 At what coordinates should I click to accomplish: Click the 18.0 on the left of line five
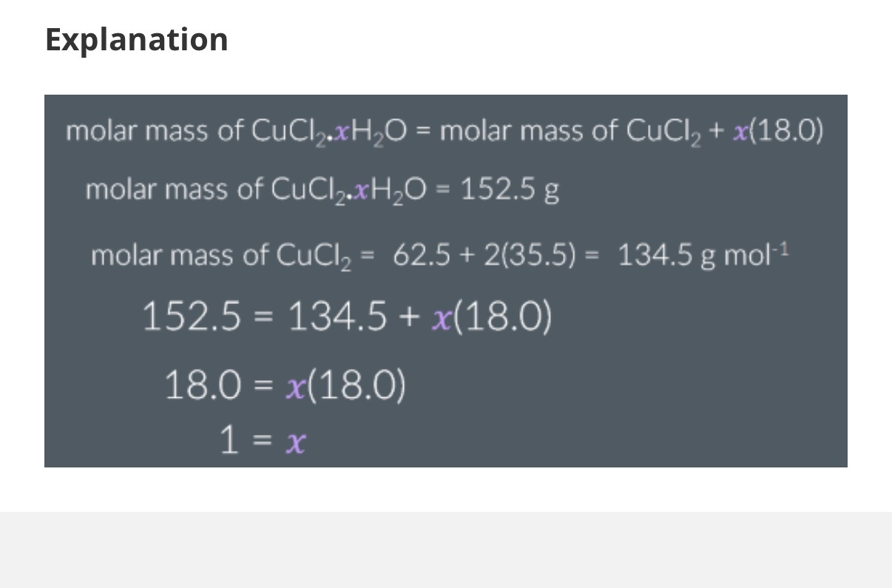(202, 385)
